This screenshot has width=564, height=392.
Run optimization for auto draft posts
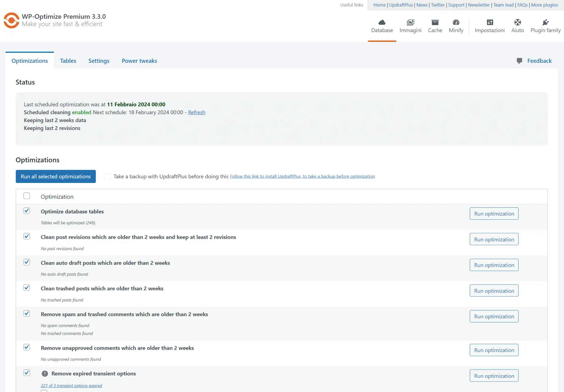click(494, 265)
